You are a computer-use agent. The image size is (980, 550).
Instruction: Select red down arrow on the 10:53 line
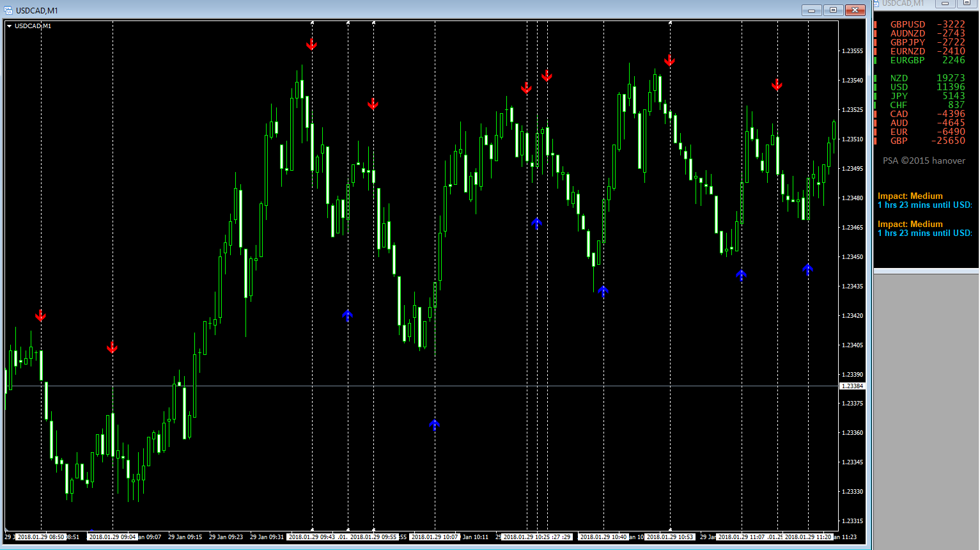pos(670,61)
